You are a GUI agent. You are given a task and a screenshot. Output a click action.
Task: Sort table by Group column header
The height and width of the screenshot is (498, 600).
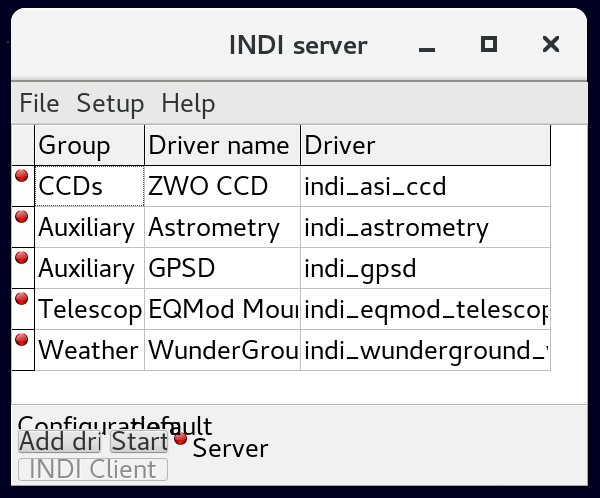89,146
